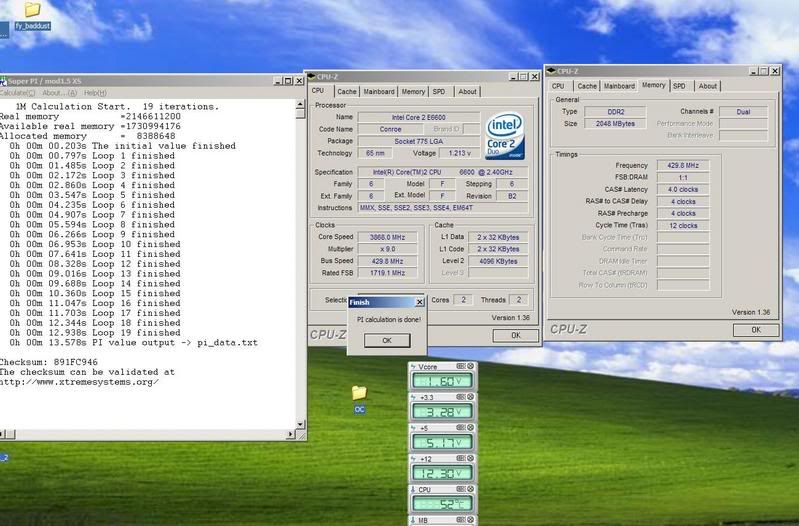Viewport: 799px width, 526px height.
Task: Close the MB temperature gauge
Action: (x=471, y=520)
